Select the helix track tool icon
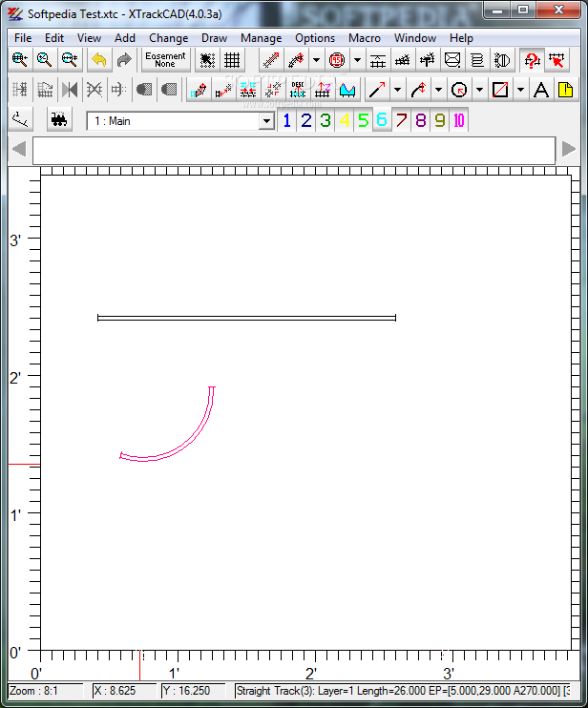588x708 pixels. [477, 59]
